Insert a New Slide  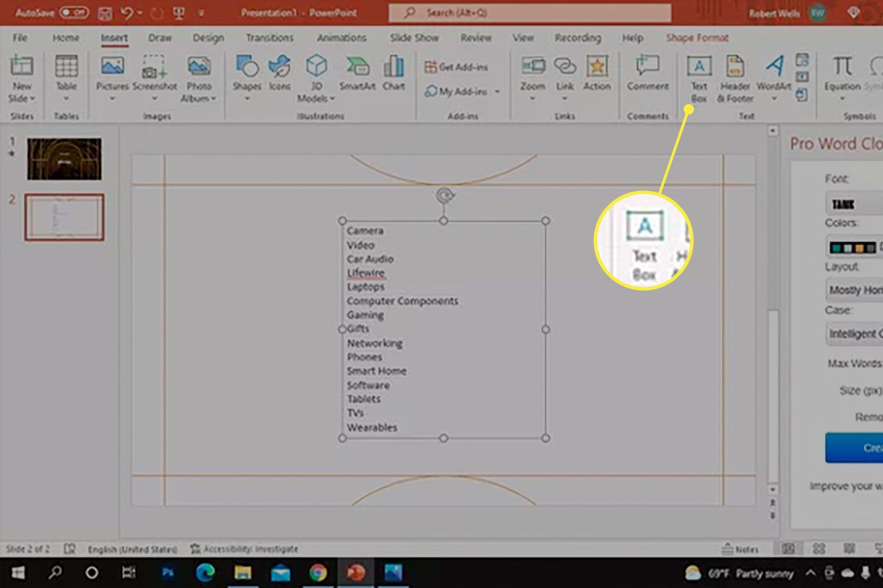coord(21,68)
